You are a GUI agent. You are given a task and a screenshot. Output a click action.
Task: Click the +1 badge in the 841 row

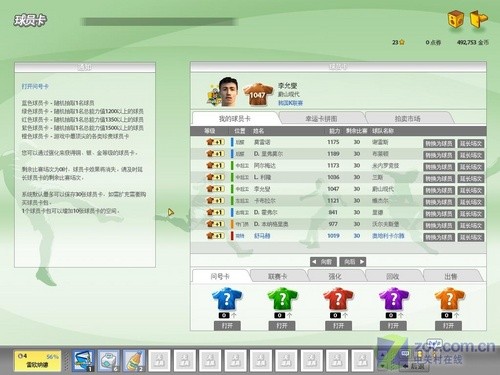tap(215, 212)
